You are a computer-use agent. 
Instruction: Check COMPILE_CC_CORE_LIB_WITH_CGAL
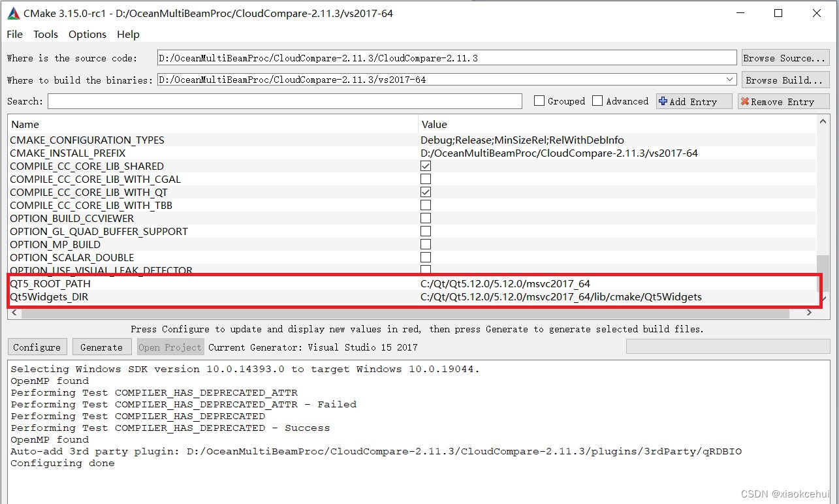click(425, 179)
